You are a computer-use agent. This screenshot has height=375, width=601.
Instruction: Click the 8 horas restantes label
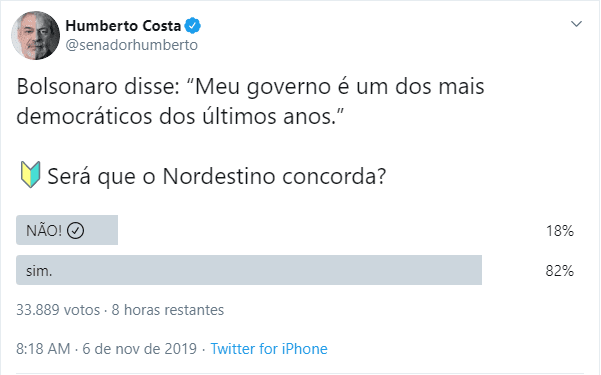(167, 310)
